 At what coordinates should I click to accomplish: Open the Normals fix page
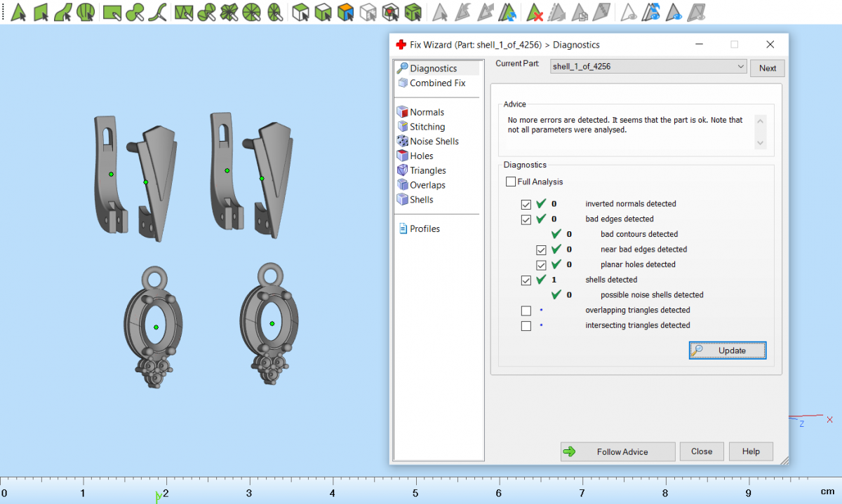[427, 112]
